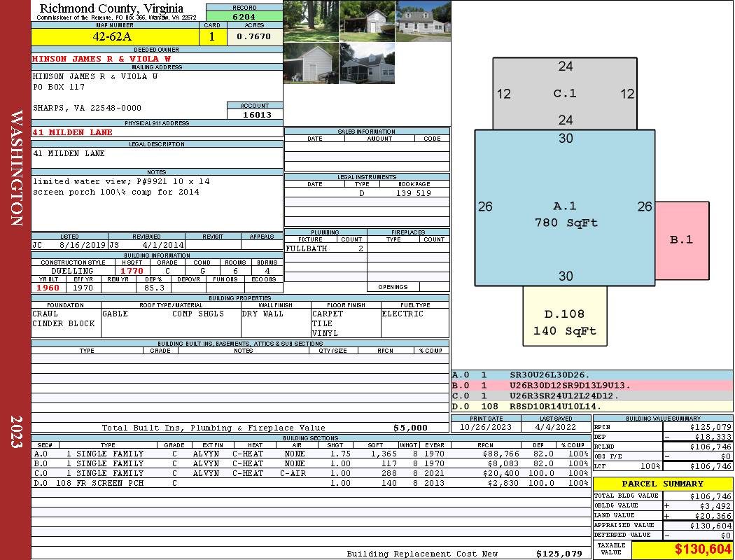Open the photo of the white shed with truck

[311, 63]
